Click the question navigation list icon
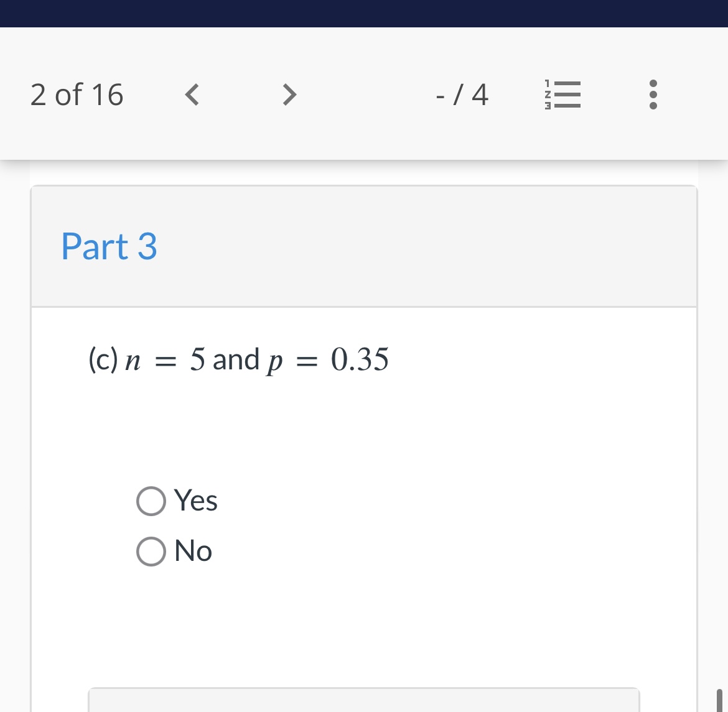 [562, 95]
